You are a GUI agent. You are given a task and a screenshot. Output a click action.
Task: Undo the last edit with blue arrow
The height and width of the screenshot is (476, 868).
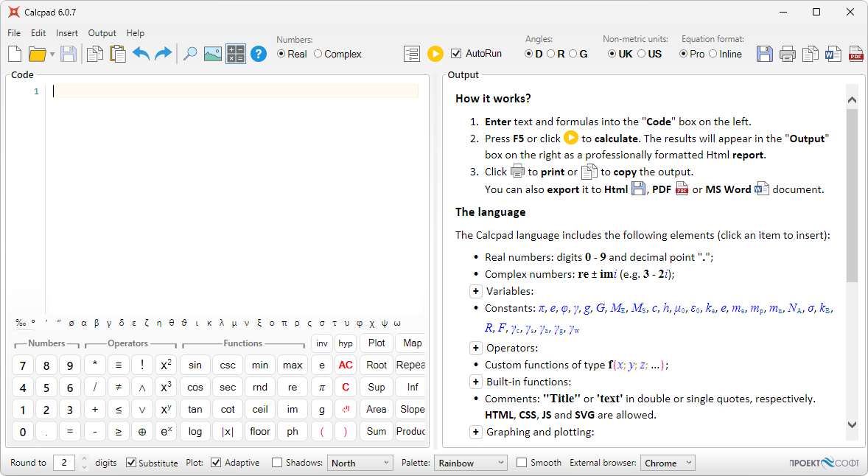click(141, 54)
